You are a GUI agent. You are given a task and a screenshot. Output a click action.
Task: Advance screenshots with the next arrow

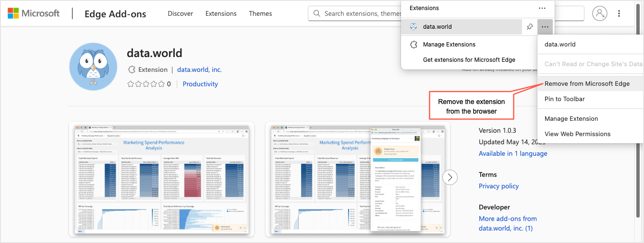click(450, 177)
